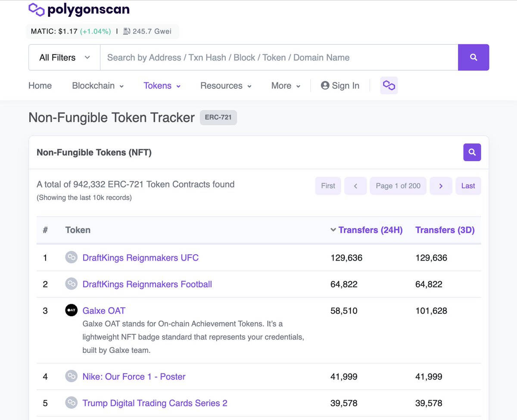Screen dimensions: 517x420
Task: Open the All Filters dropdown
Action: point(65,57)
